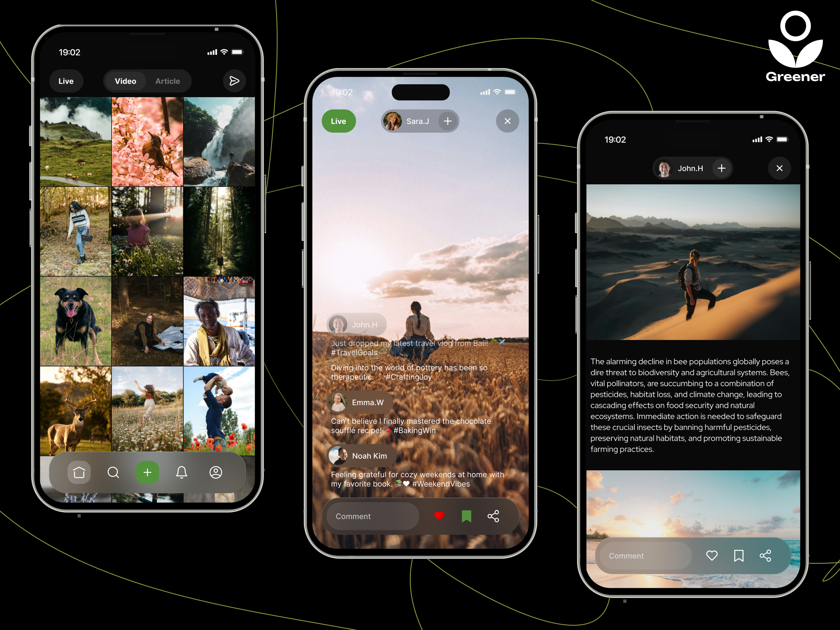Viewport: 840px width, 630px height.
Task: Tap the notification bell icon
Action: pyautogui.click(x=181, y=473)
